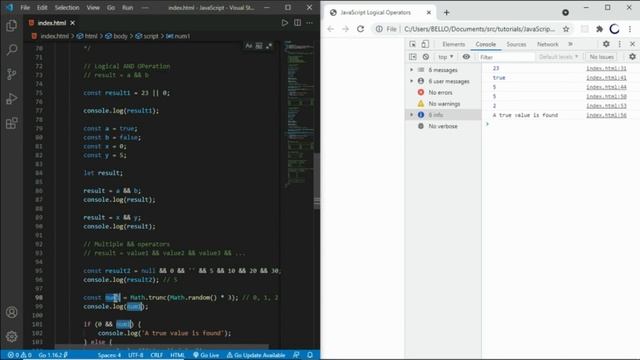Image resolution: width=640 pixels, height=360 pixels.
Task: Open the editor More Actions ellipsis
Action: [x=310, y=23]
